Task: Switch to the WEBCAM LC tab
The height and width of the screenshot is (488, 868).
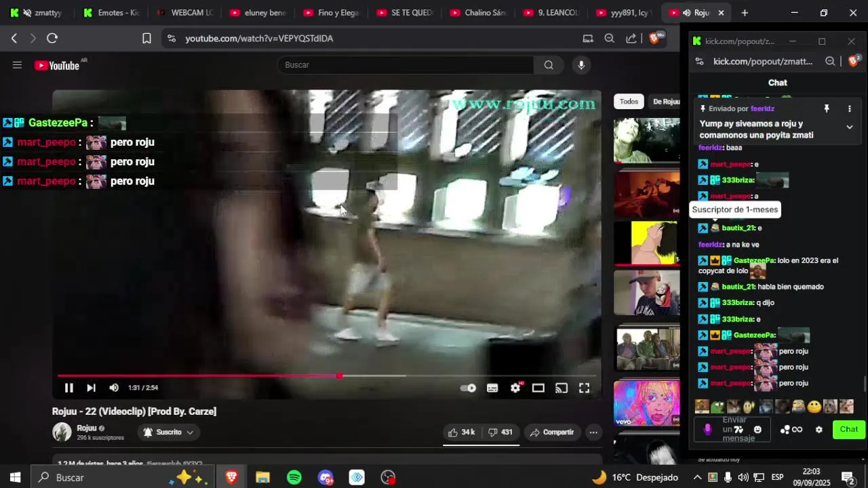Action: (185, 13)
